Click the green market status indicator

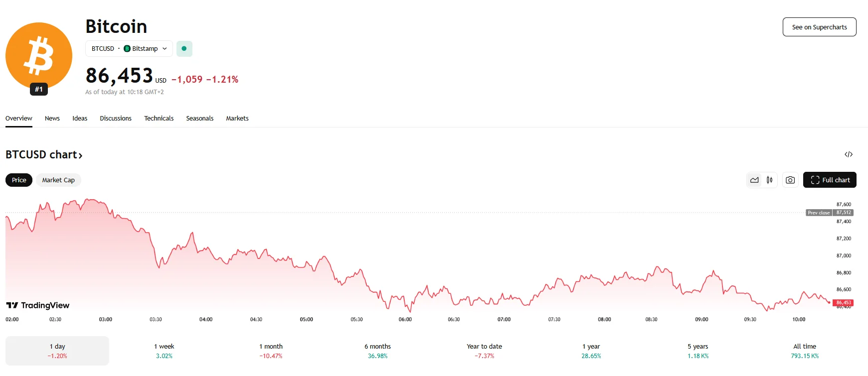click(184, 49)
